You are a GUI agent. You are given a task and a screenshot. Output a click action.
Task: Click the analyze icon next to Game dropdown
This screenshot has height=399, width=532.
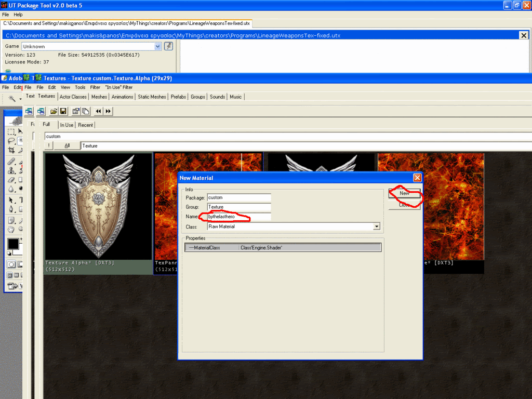point(168,46)
